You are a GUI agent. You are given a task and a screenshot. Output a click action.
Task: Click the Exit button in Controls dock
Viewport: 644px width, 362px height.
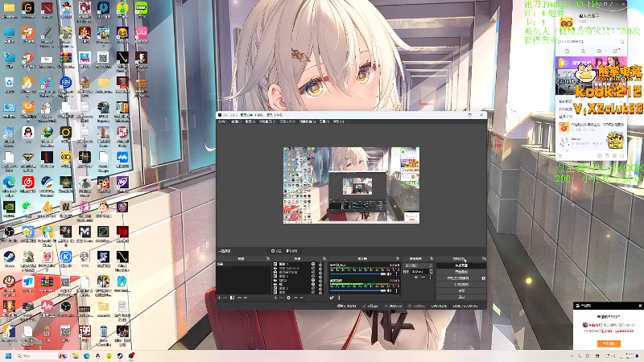(x=461, y=297)
